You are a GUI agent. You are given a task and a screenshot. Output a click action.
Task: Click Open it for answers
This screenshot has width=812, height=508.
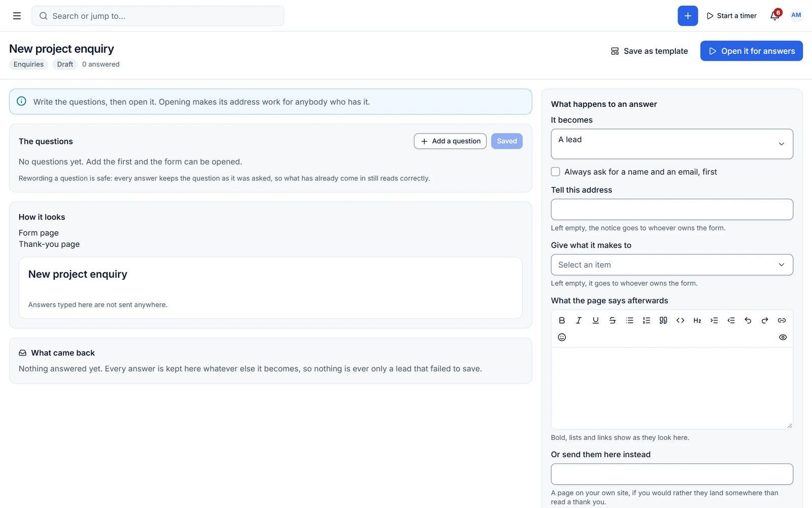[x=752, y=51]
